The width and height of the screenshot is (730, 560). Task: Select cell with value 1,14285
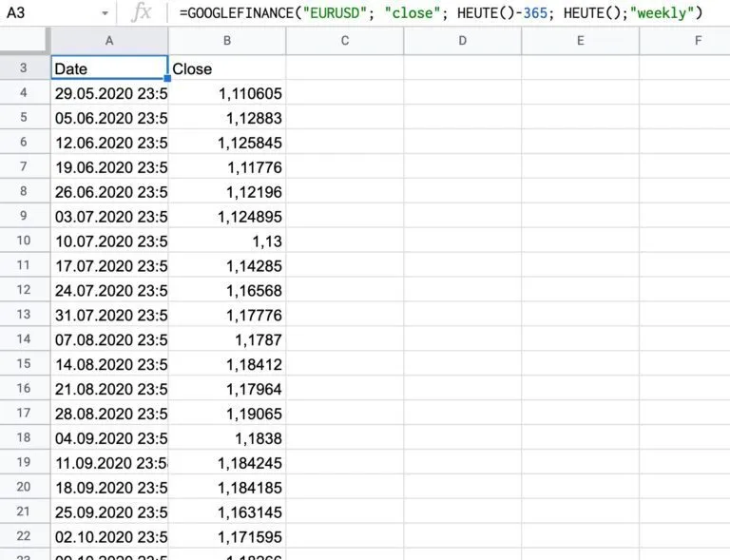[x=227, y=265]
